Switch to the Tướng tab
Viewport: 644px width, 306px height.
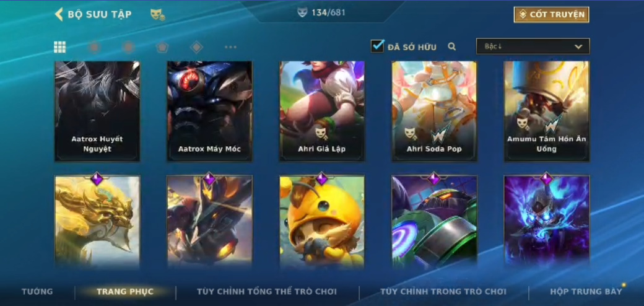coord(37,292)
